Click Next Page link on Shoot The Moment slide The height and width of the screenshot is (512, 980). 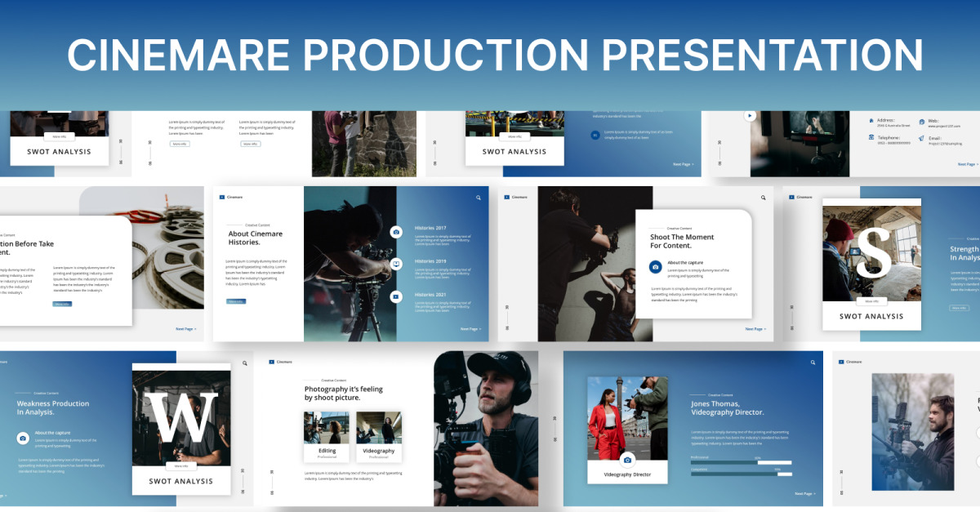pos(755,329)
